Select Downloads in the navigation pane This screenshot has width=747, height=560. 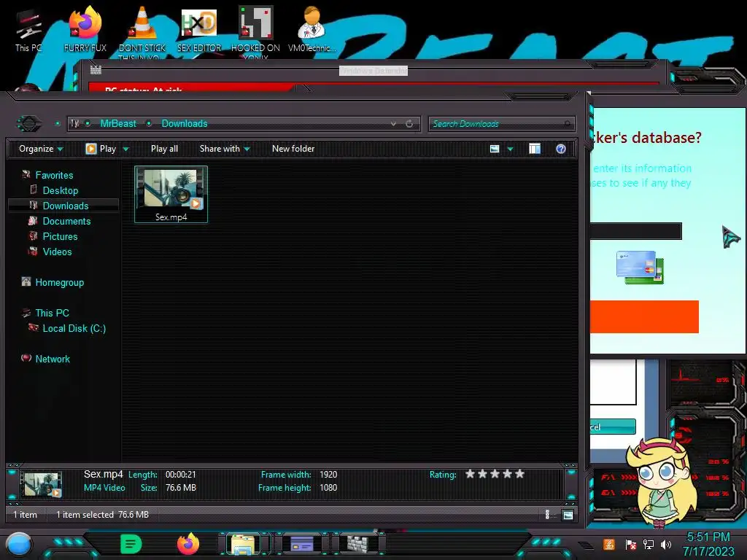pyautogui.click(x=65, y=206)
